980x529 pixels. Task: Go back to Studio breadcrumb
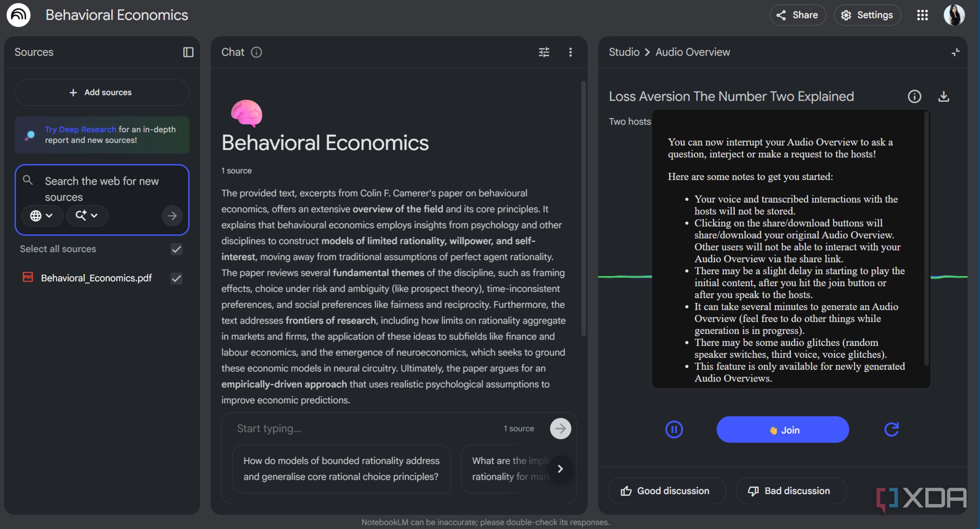point(624,52)
